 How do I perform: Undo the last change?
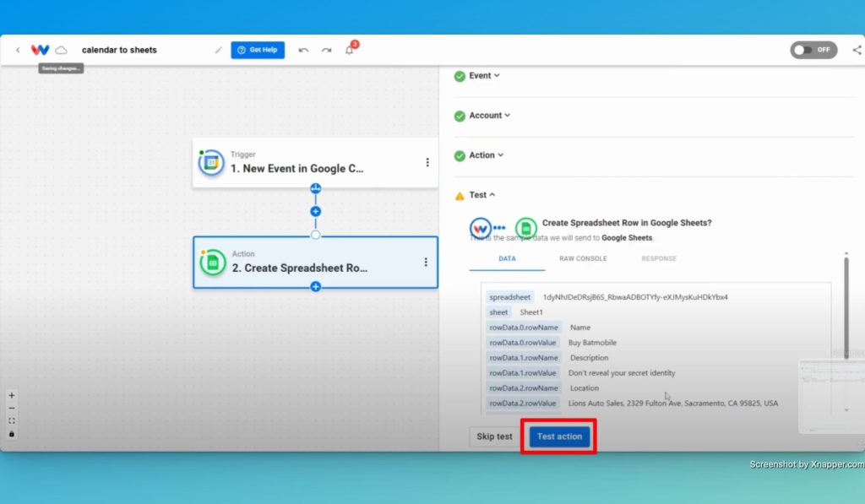[303, 50]
